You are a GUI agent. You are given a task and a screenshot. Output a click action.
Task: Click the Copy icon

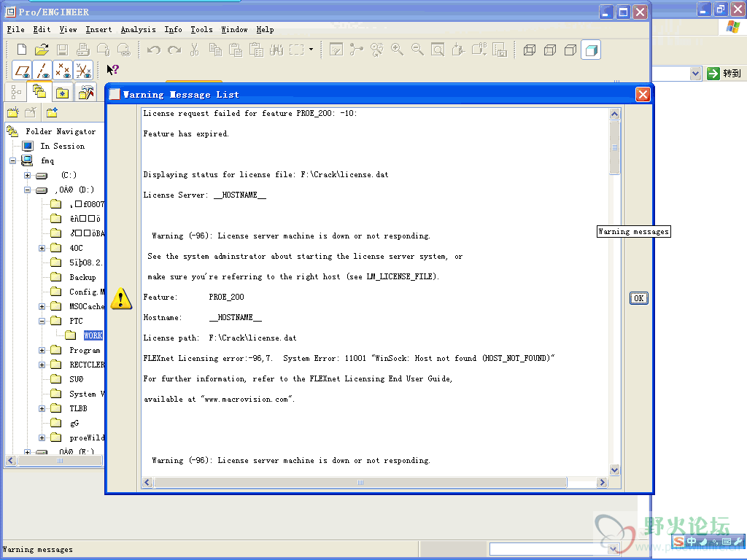(x=215, y=50)
